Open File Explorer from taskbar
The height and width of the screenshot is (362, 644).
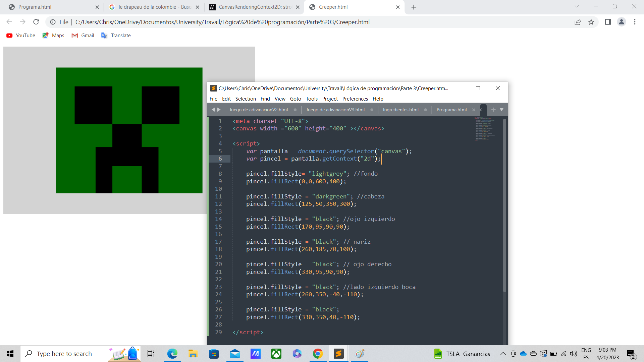pos(193,354)
